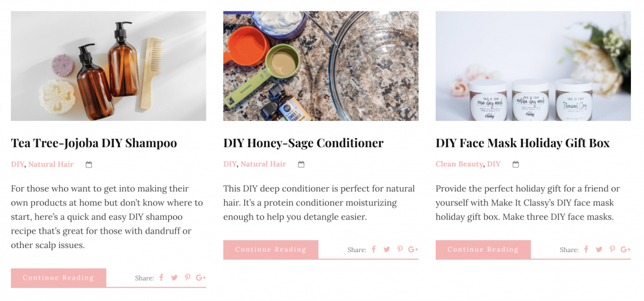Screen dimensions: 644x301
Task: Open the Tea Tree-Jojoba DIY Shampoo title
Action: (94, 143)
